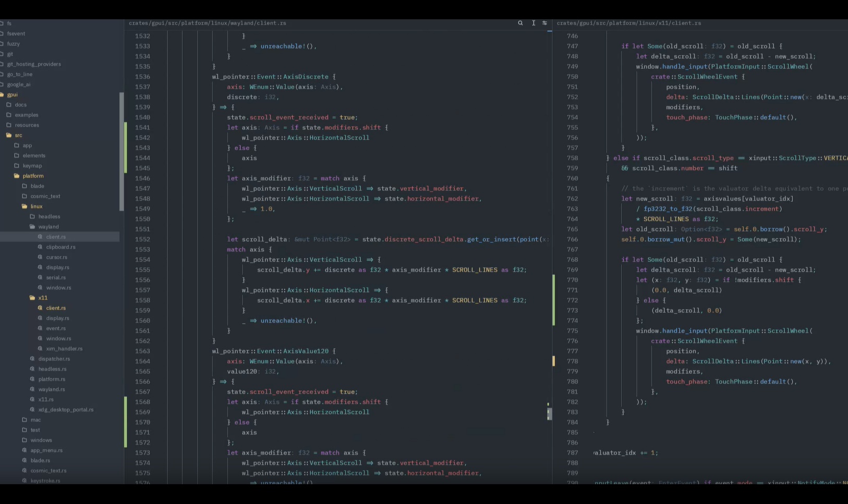Viewport: 848px width, 504px height.
Task: Click the file icon beside app_menu.rs
Action: [25, 450]
